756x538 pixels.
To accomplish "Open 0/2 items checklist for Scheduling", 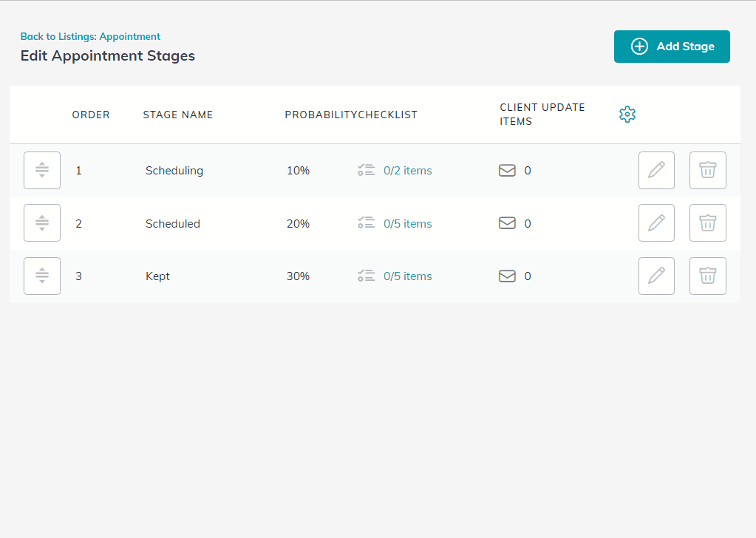I will click(x=407, y=171).
